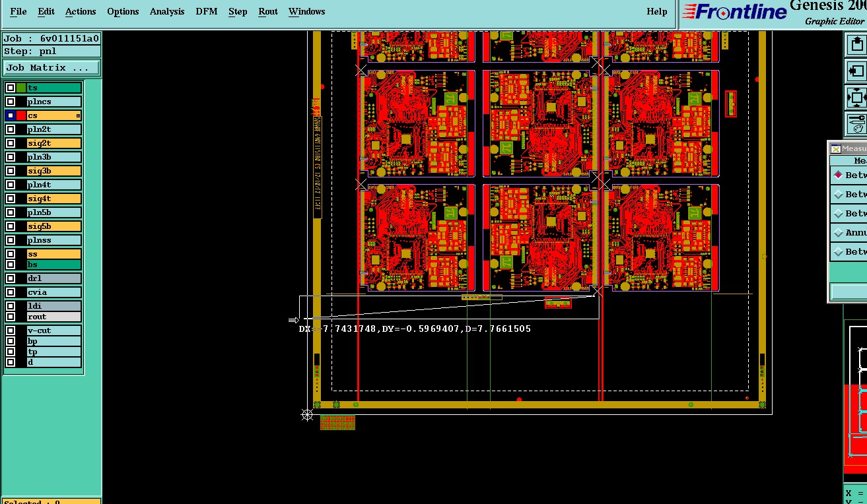867x504 pixels.
Task: Toggle display of the ts layer
Action: pyautogui.click(x=11, y=88)
